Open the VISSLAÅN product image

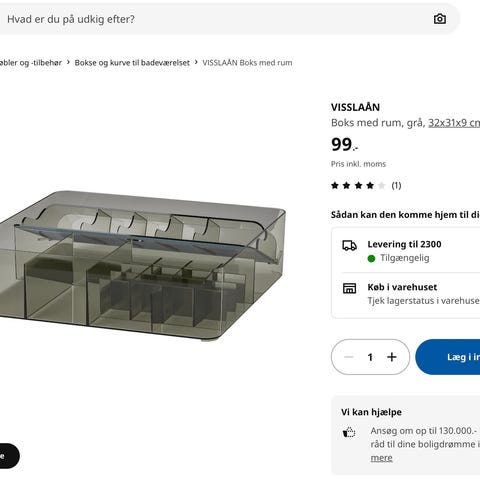pos(143,267)
